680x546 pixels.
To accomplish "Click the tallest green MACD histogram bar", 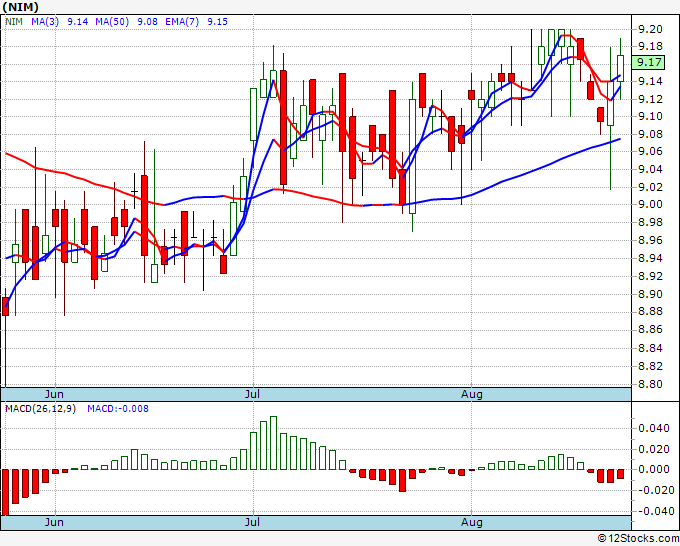I will 273,443.
